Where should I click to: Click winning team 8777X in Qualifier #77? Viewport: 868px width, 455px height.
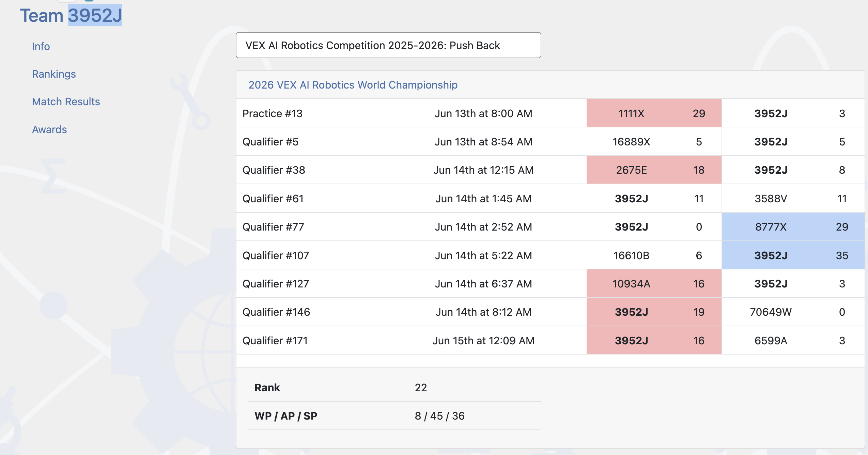[771, 227]
